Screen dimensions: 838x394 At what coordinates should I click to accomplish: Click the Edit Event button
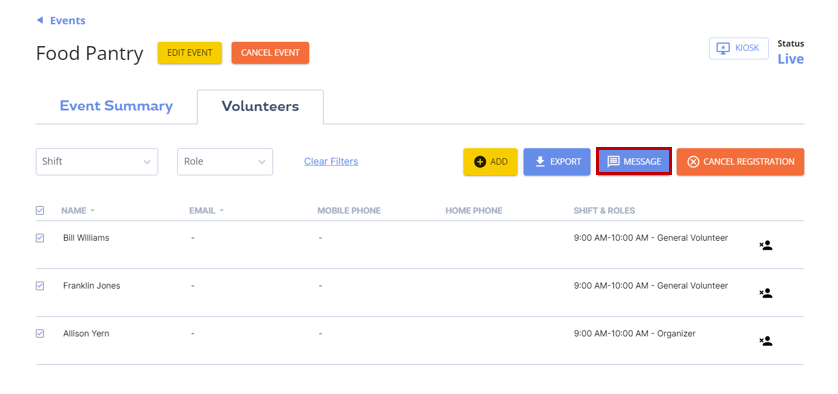[190, 53]
